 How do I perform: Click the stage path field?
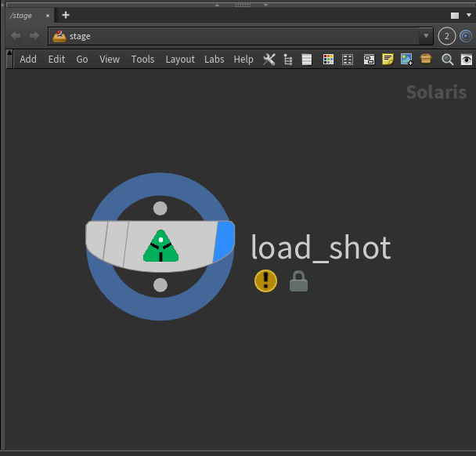(240, 36)
